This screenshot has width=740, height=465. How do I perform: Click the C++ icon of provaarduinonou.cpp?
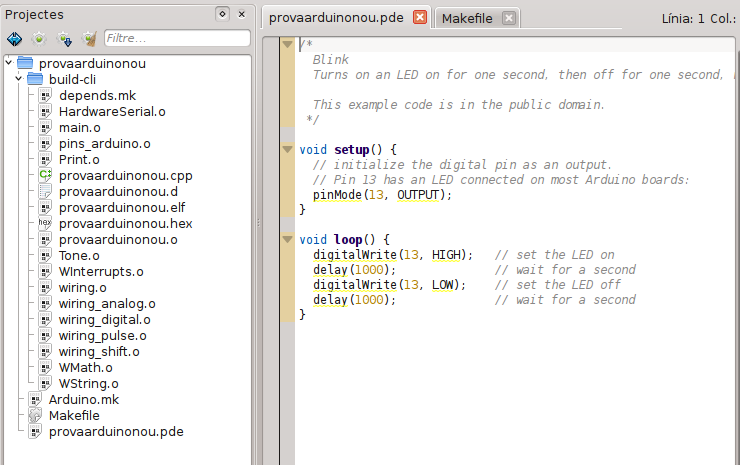(45, 175)
